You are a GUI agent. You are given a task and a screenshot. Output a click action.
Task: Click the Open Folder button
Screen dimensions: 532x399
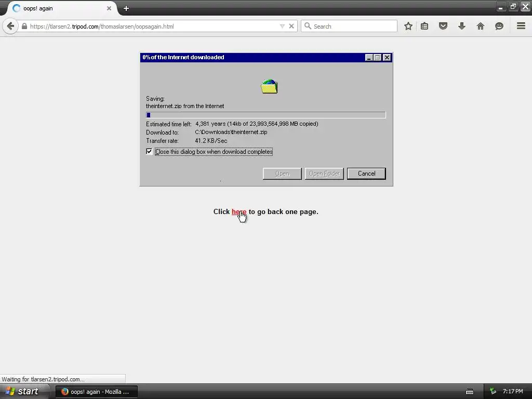324,174
